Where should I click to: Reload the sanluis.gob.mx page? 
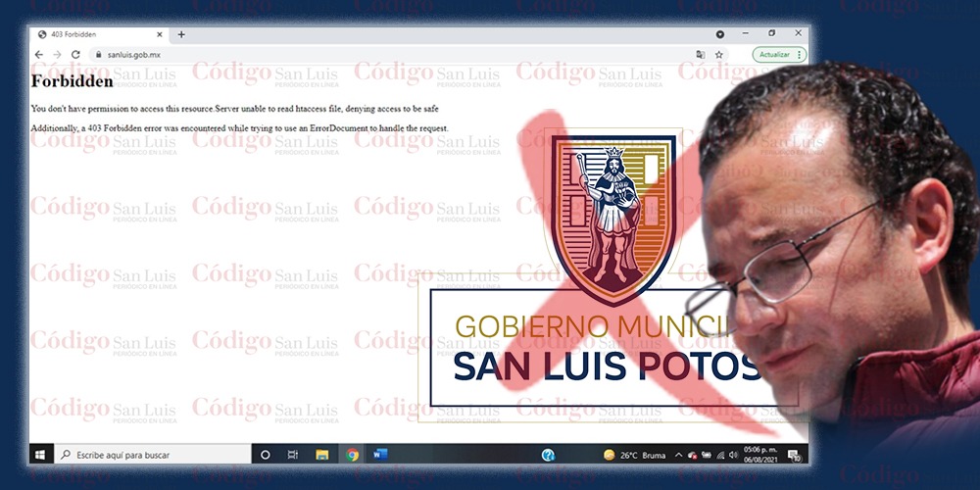tap(75, 55)
